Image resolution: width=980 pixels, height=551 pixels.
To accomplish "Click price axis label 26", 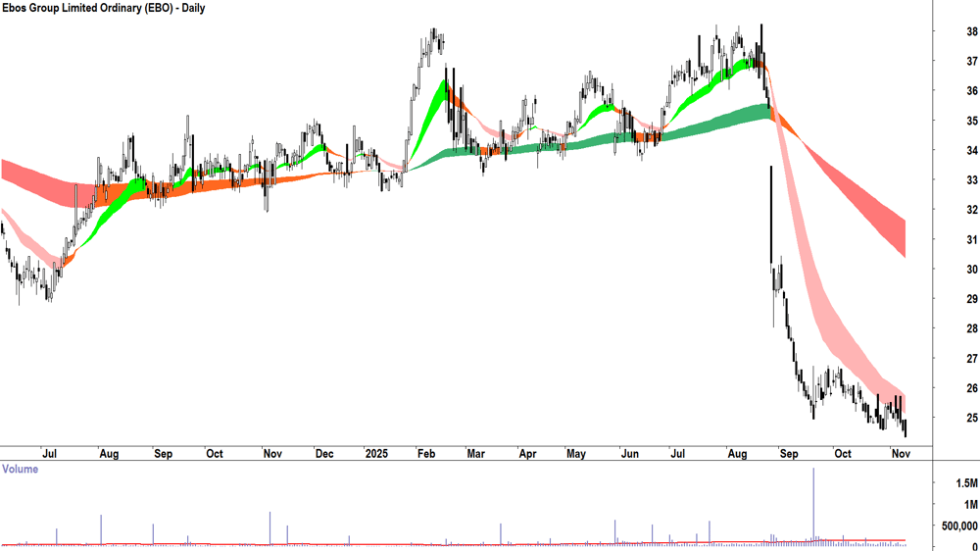I will tap(972, 388).
